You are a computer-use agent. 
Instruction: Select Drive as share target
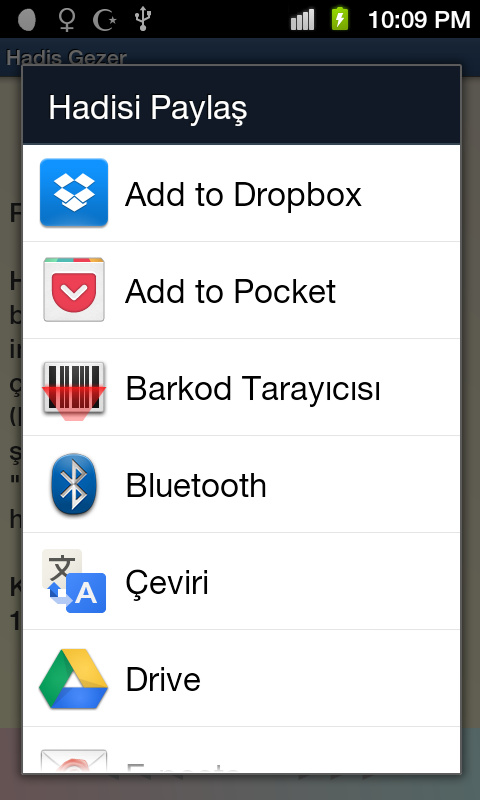point(241,678)
